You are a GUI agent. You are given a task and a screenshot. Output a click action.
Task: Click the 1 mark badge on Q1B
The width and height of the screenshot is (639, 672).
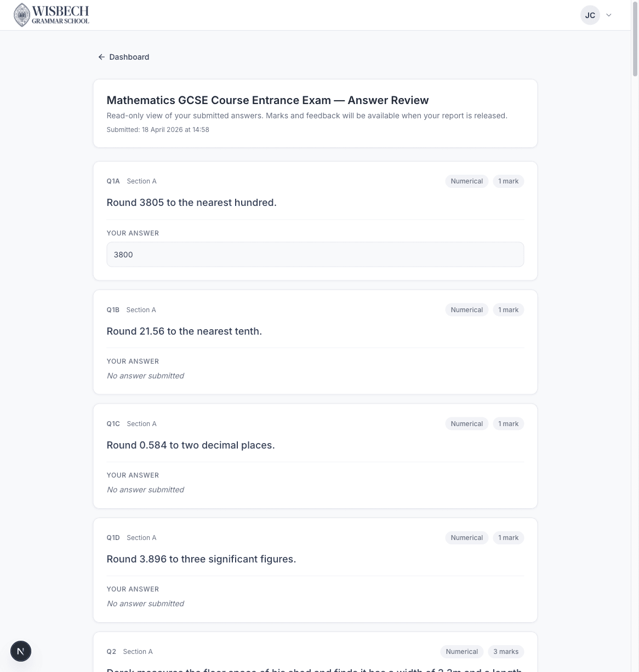(x=508, y=309)
